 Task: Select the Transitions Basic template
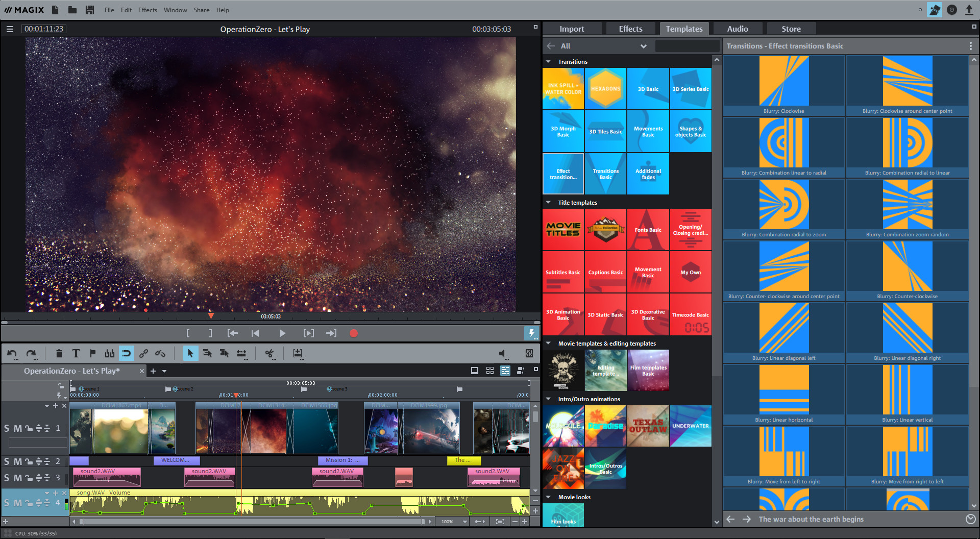[605, 174]
